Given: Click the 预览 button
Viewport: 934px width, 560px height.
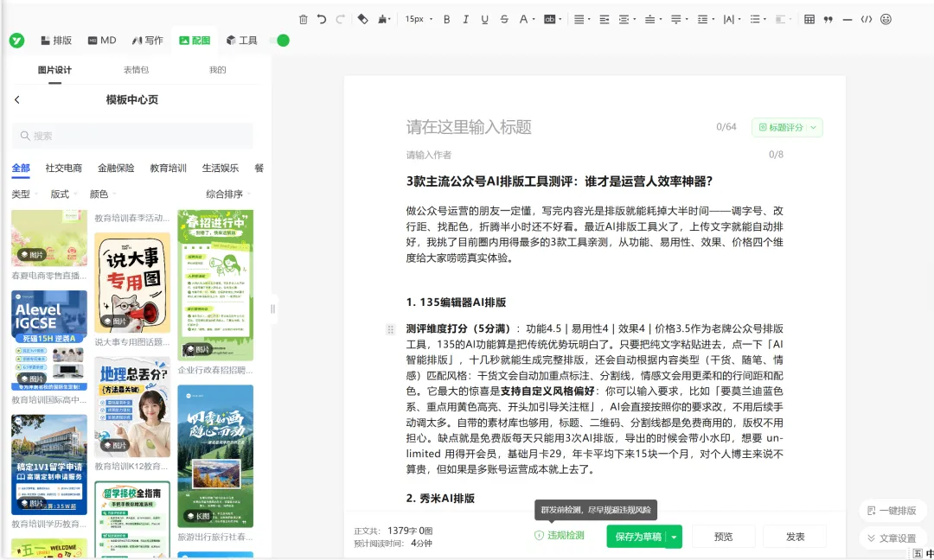Looking at the screenshot, I should (723, 537).
